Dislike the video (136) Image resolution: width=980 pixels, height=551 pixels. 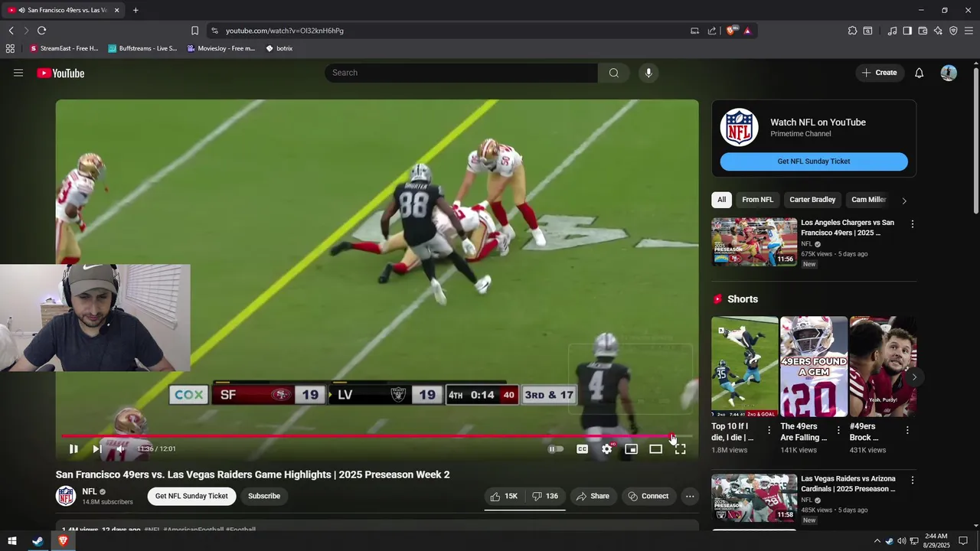[x=545, y=496]
